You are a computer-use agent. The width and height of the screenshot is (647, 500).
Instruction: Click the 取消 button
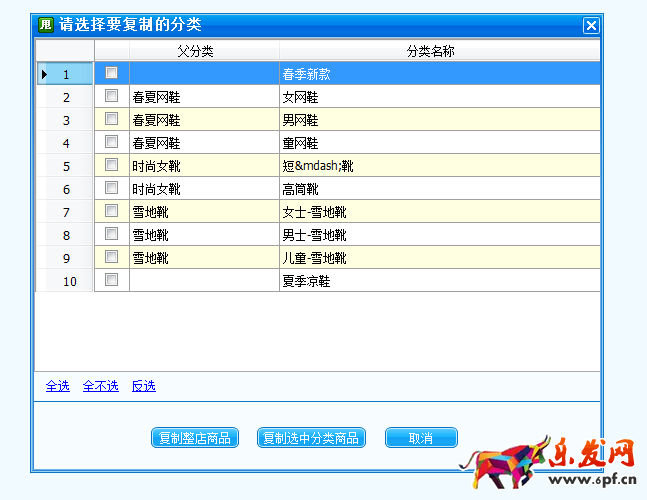421,438
